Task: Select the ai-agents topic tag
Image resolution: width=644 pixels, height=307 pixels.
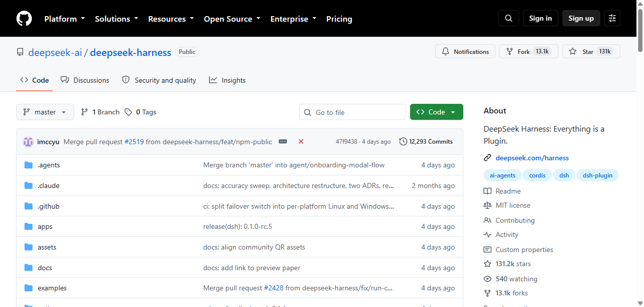Action: pos(503,175)
